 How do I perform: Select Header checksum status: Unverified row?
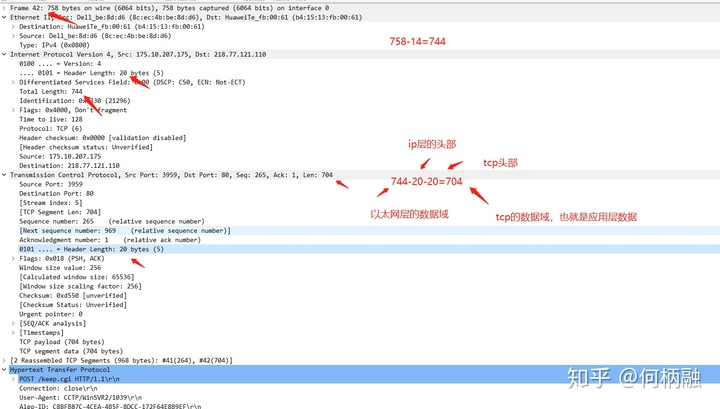pos(85,147)
